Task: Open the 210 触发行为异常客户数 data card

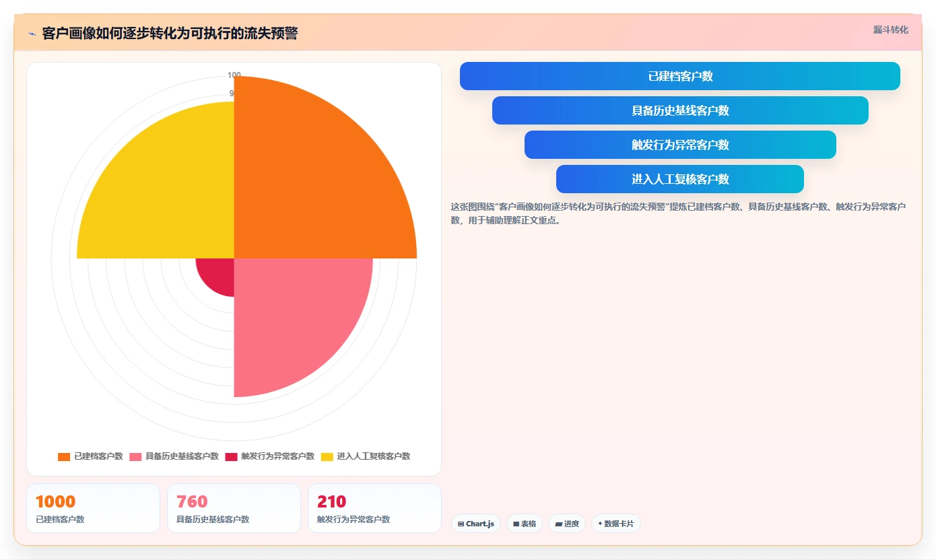Action: (x=374, y=508)
